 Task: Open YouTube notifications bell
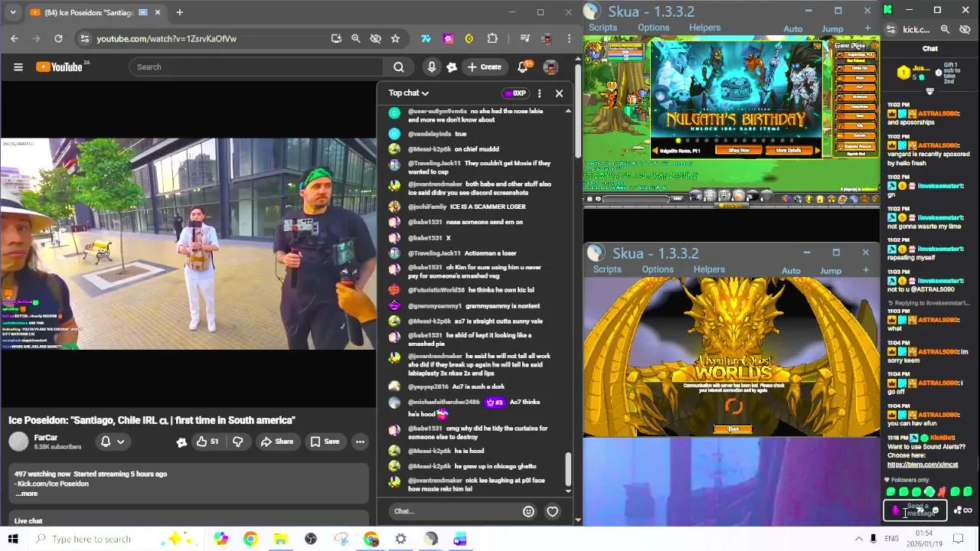point(523,67)
